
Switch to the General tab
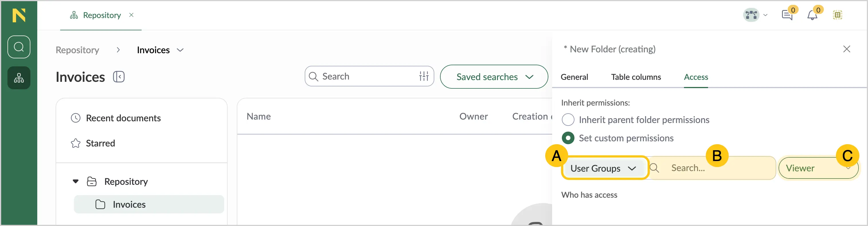(574, 77)
